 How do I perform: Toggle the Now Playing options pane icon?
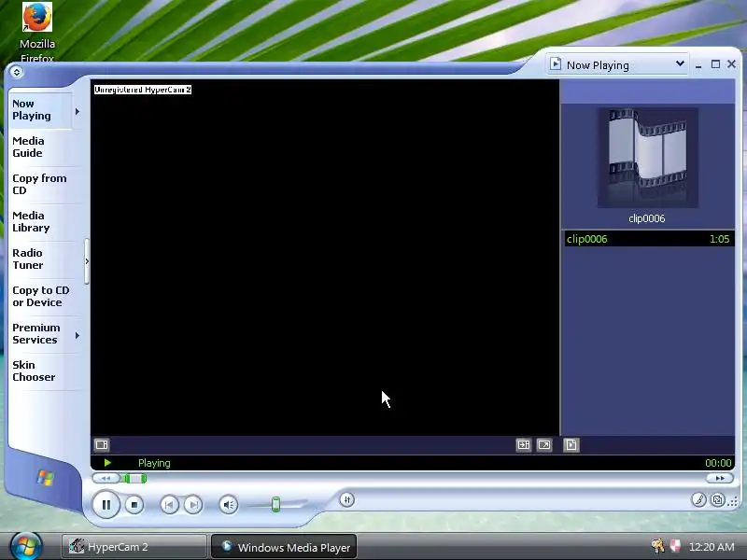(x=102, y=445)
